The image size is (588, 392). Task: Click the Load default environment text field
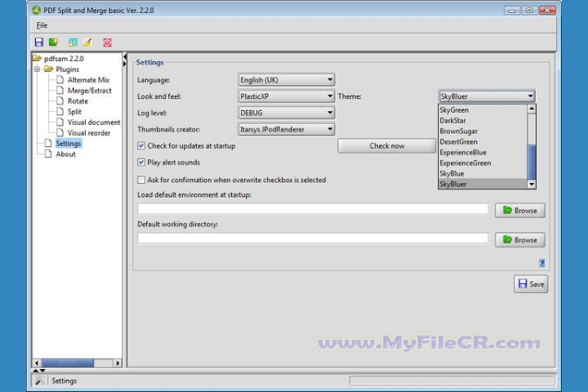(313, 208)
